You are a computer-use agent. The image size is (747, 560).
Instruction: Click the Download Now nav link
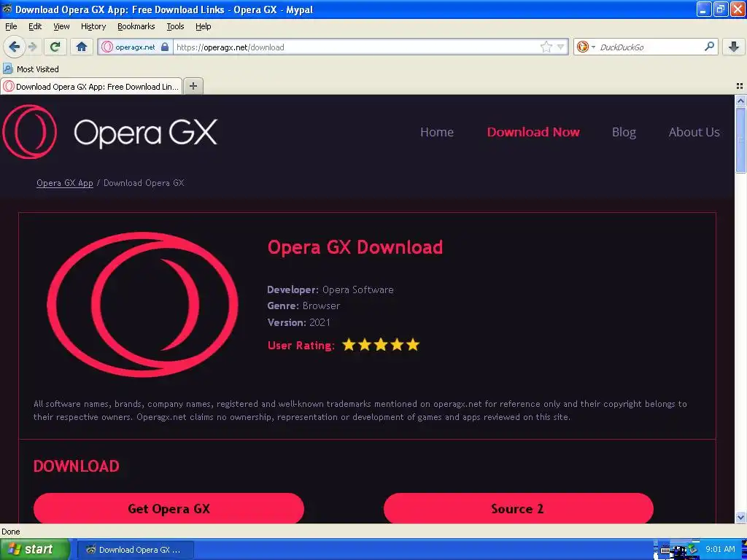(533, 132)
